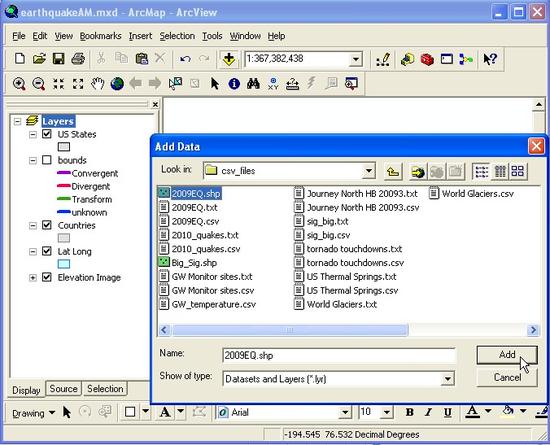Select the Select Elements arrow tool
Screen dimensions: 550x445
[x=215, y=83]
